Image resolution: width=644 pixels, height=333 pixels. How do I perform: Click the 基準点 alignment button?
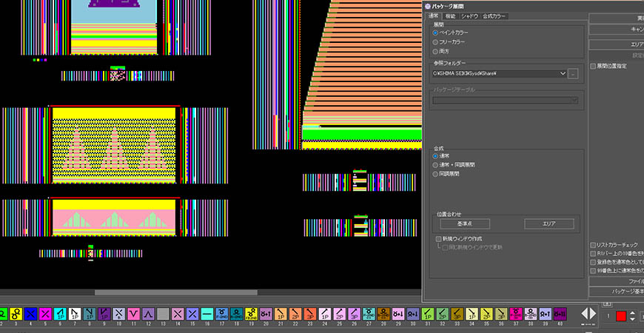click(x=464, y=223)
